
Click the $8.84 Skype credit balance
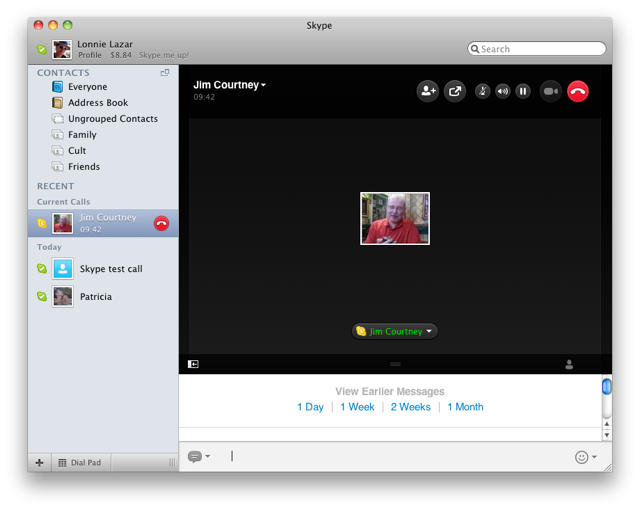(x=121, y=55)
